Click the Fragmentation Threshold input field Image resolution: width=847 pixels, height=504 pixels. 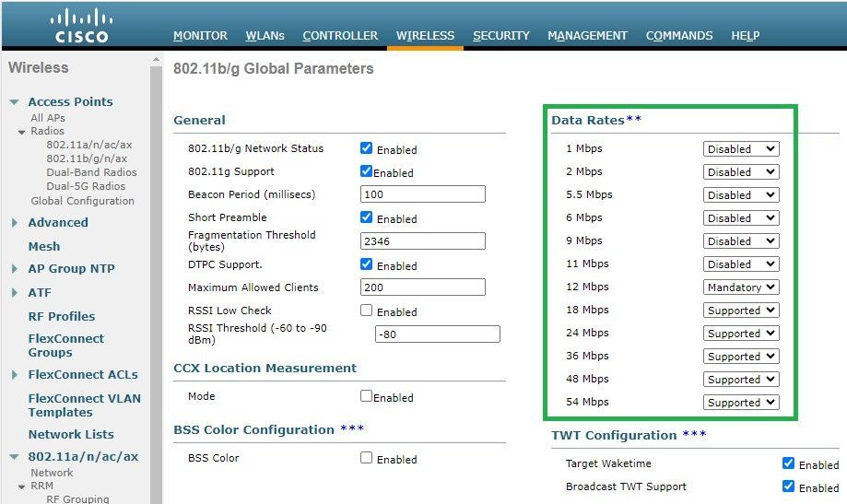pos(423,241)
